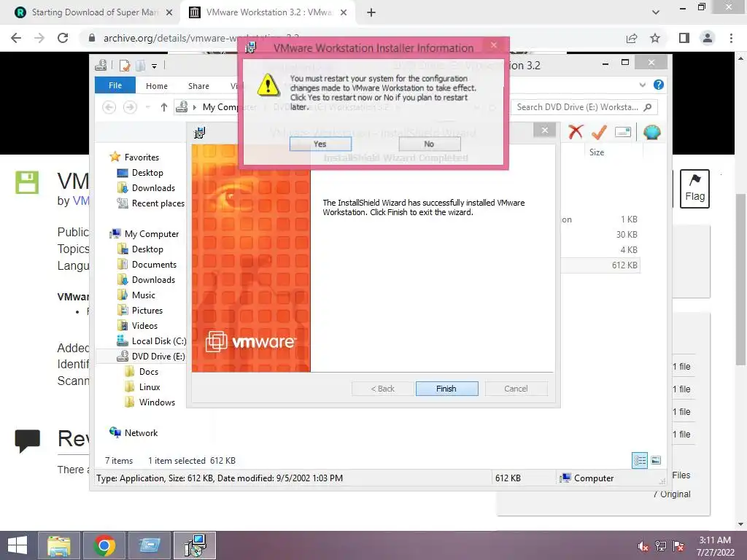Select Network in the navigation pane
This screenshot has width=747, height=560.
(141, 433)
